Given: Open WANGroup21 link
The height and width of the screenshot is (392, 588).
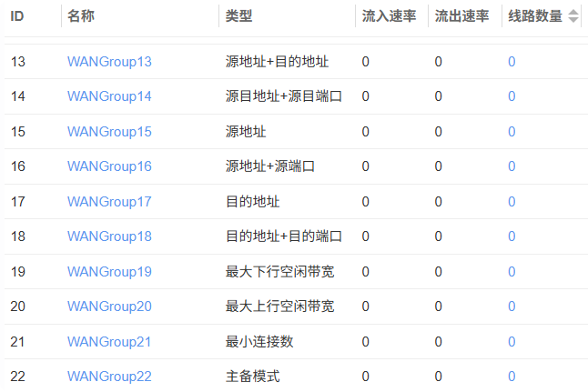Looking at the screenshot, I should pos(109,342).
